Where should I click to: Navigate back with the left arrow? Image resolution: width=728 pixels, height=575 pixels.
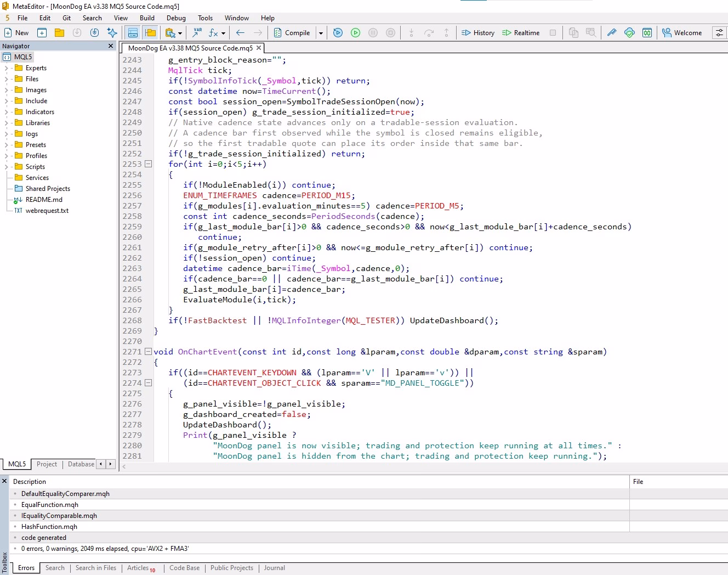pyautogui.click(x=241, y=33)
